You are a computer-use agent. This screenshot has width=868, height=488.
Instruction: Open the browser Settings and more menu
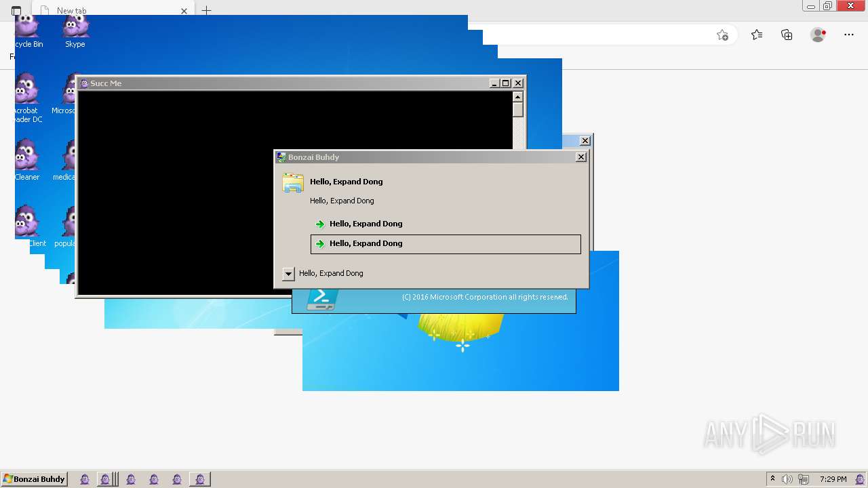tap(848, 35)
